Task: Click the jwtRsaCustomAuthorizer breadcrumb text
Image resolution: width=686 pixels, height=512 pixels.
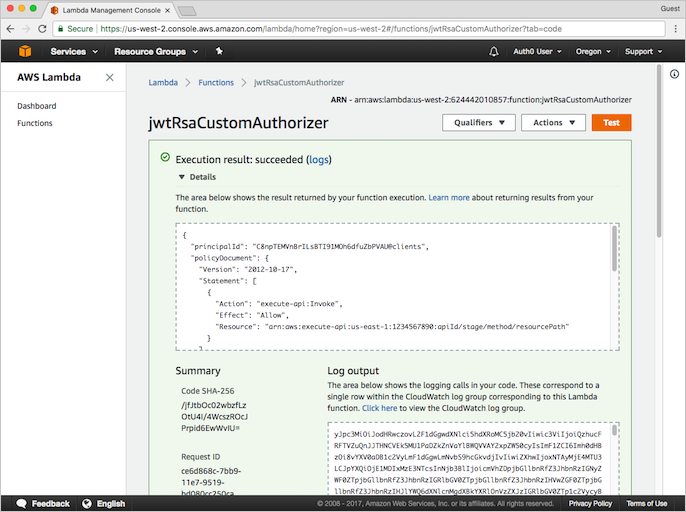Action: (x=299, y=83)
